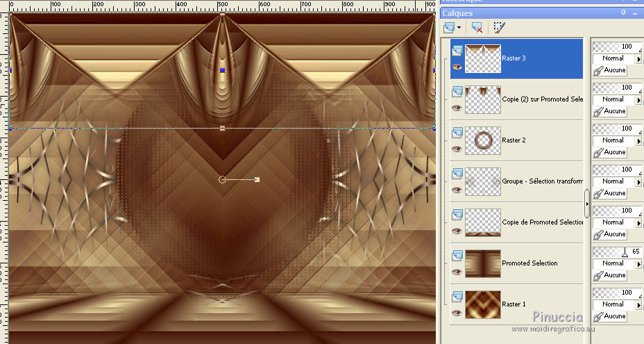Open blend mode dropdown for Raster 3
This screenshot has height=344, width=644.
point(638,59)
